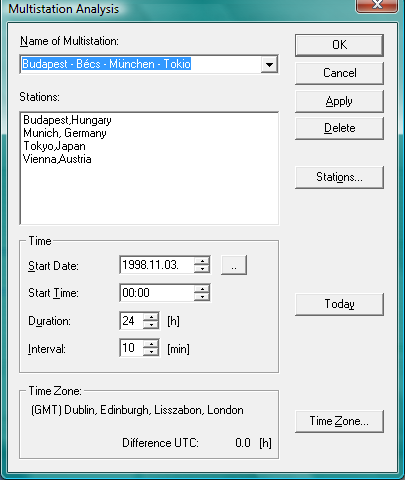
Task: Click the multistation name text field
Action: (x=141, y=64)
